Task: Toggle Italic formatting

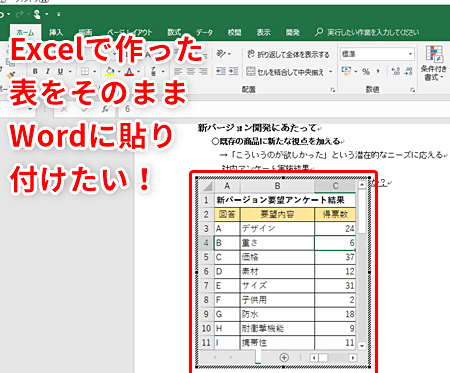Action: click(48, 71)
